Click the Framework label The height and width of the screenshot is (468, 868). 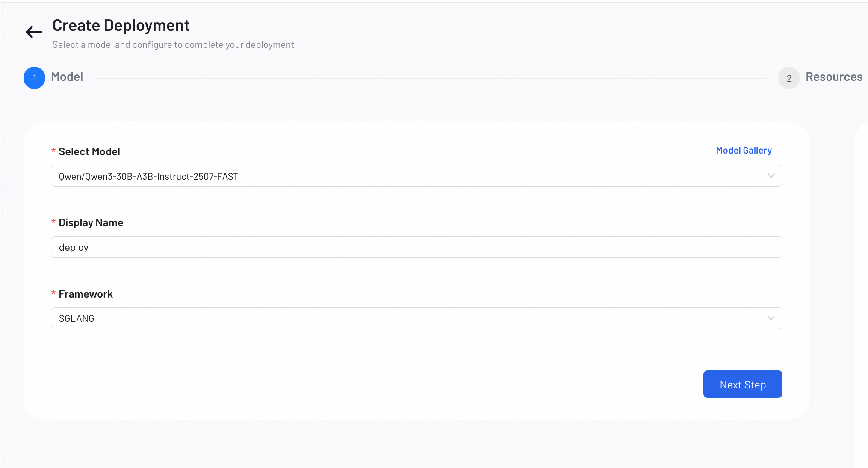coord(86,294)
